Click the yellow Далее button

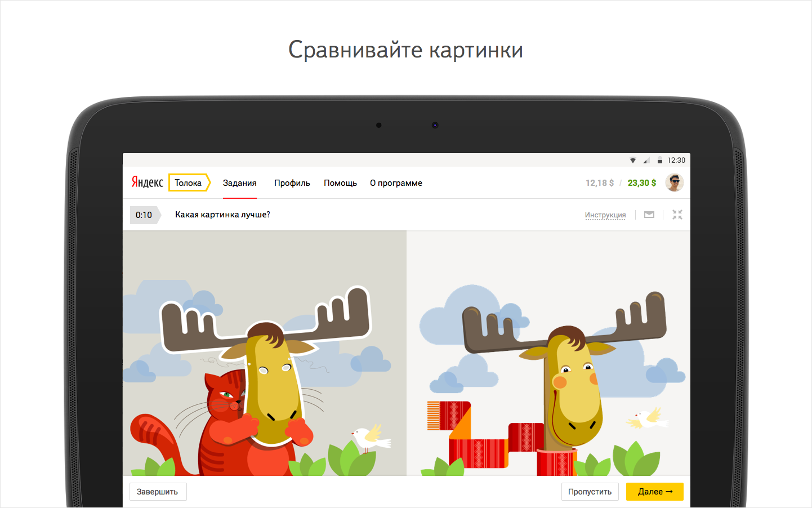click(655, 492)
